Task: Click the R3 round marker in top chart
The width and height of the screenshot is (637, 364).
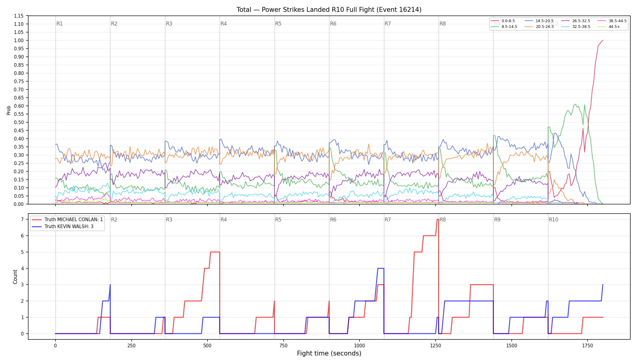Action: [x=169, y=24]
